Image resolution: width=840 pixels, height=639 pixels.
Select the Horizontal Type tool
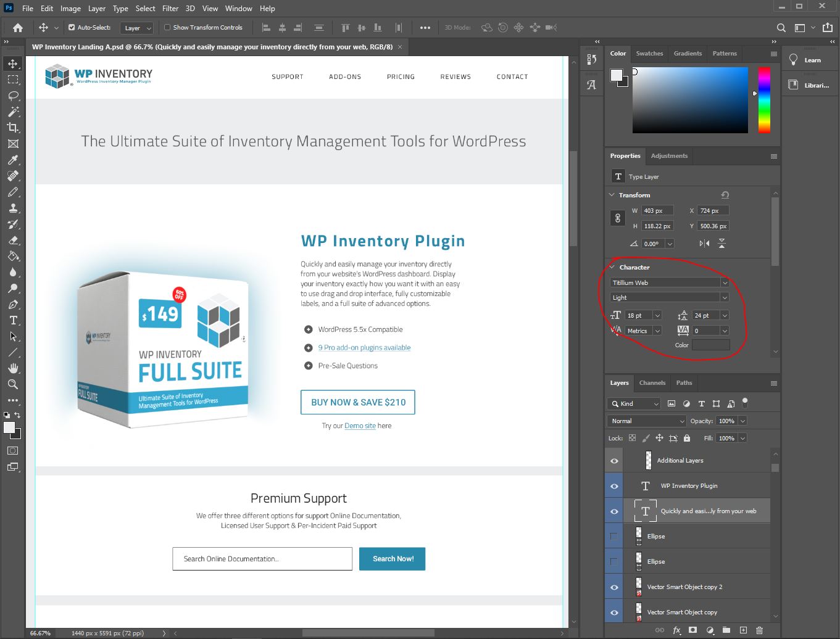coord(12,320)
